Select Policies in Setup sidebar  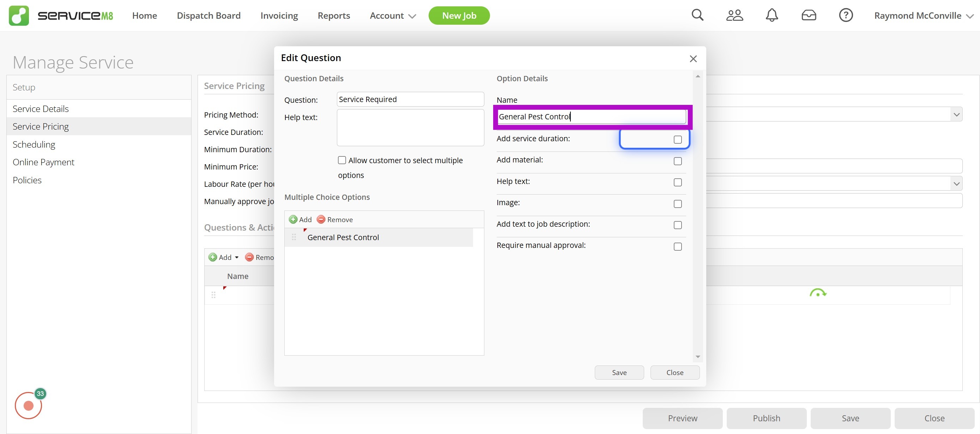(99, 180)
